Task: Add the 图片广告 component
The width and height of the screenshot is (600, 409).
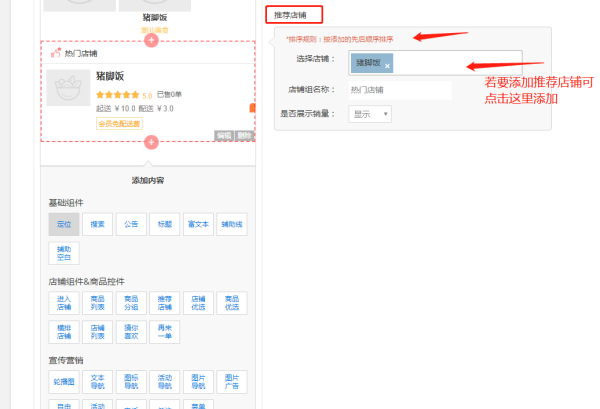Action: click(231, 381)
